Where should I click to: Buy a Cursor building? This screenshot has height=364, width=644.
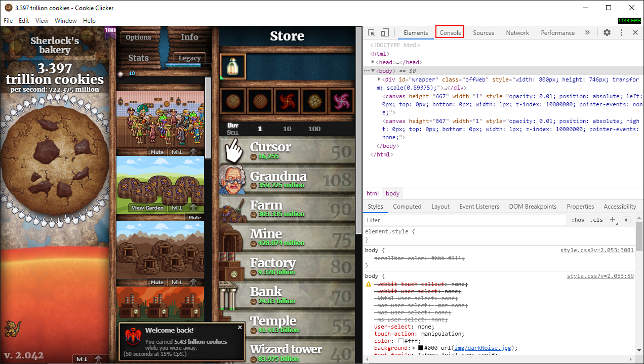coord(287,151)
